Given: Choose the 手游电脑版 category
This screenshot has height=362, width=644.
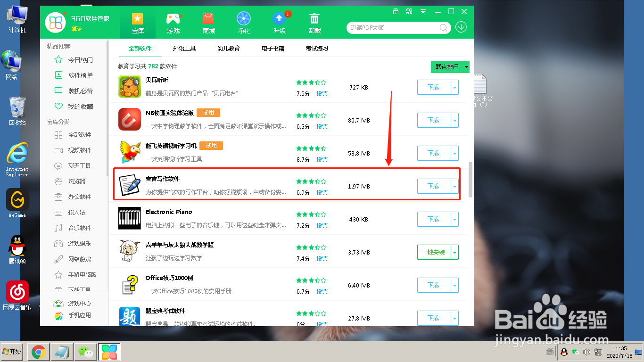Looking at the screenshot, I should [75, 275].
